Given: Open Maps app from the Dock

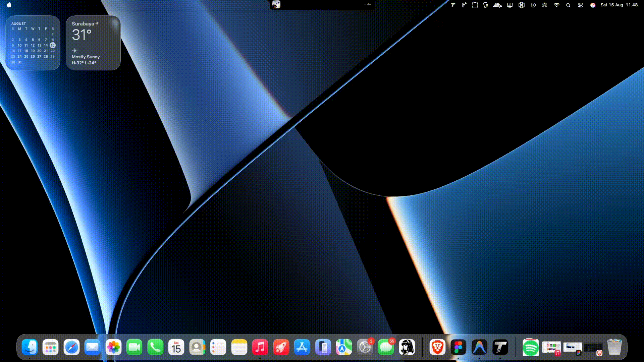Looking at the screenshot, I should click(x=344, y=347).
